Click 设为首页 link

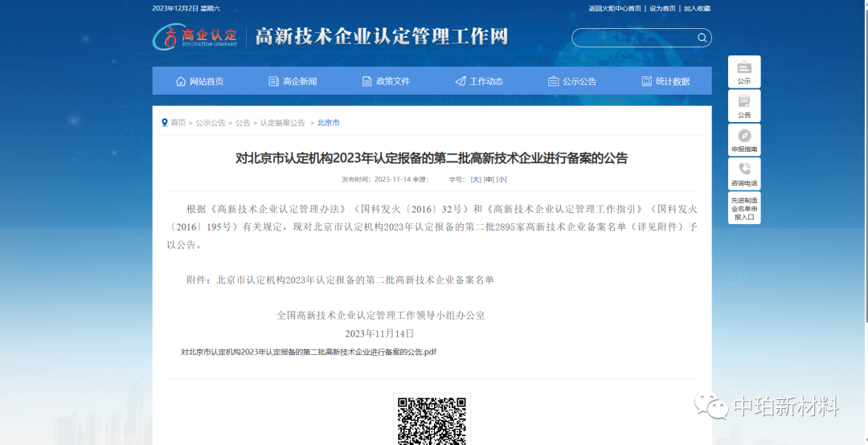click(x=662, y=8)
